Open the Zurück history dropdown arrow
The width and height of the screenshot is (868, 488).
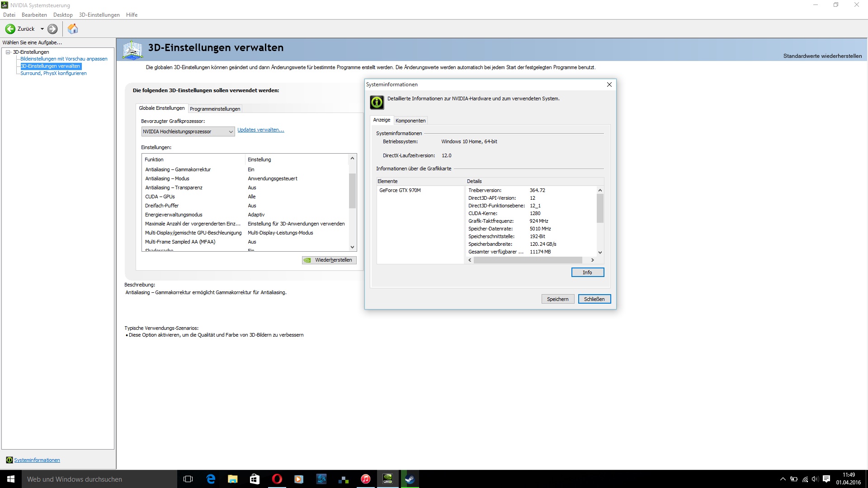coord(42,29)
